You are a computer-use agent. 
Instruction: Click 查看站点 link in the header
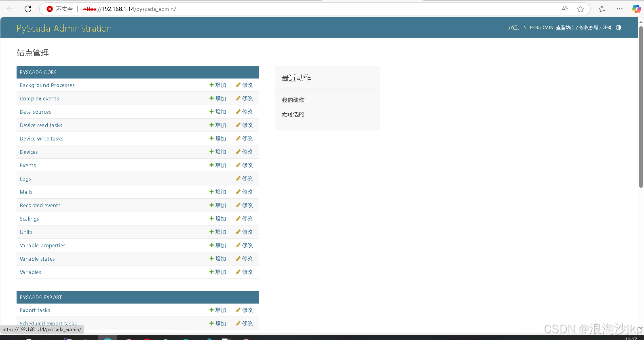click(565, 28)
